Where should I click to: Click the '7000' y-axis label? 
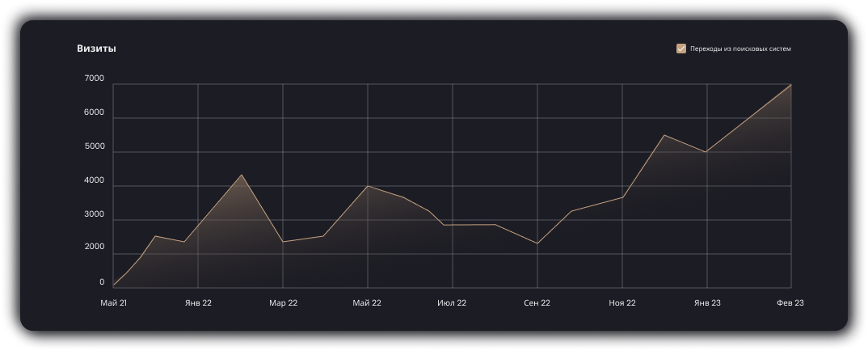(94, 78)
